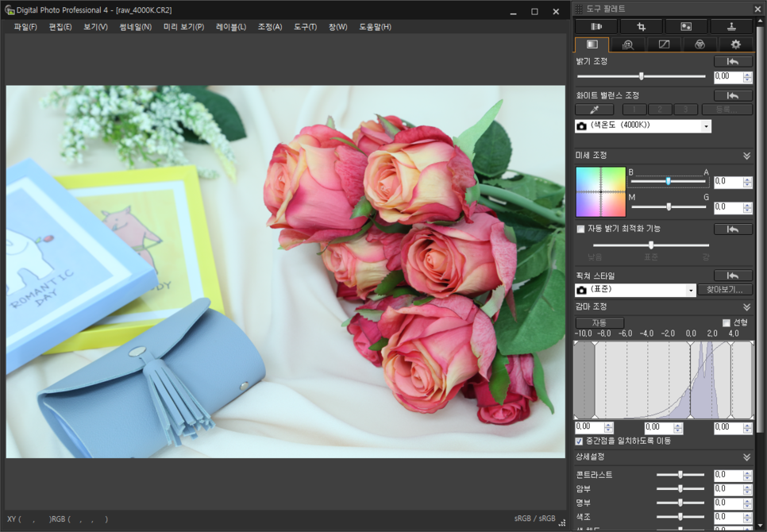
Task: Open the dust delete tool palette
Action: pos(686,26)
